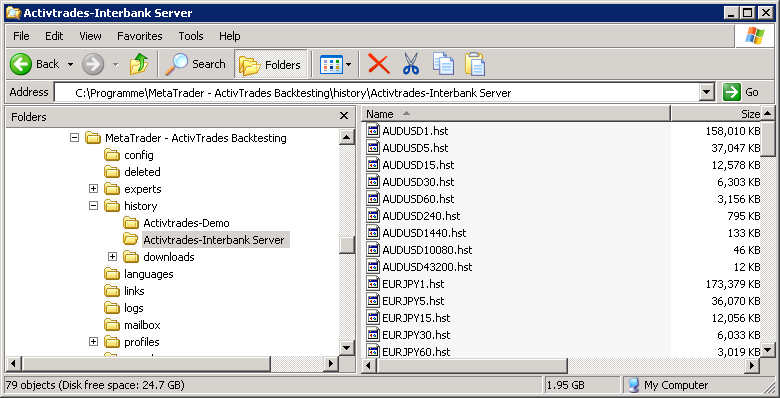
Task: Select the AUDUSD43200.hst file icon
Action: coord(373,267)
